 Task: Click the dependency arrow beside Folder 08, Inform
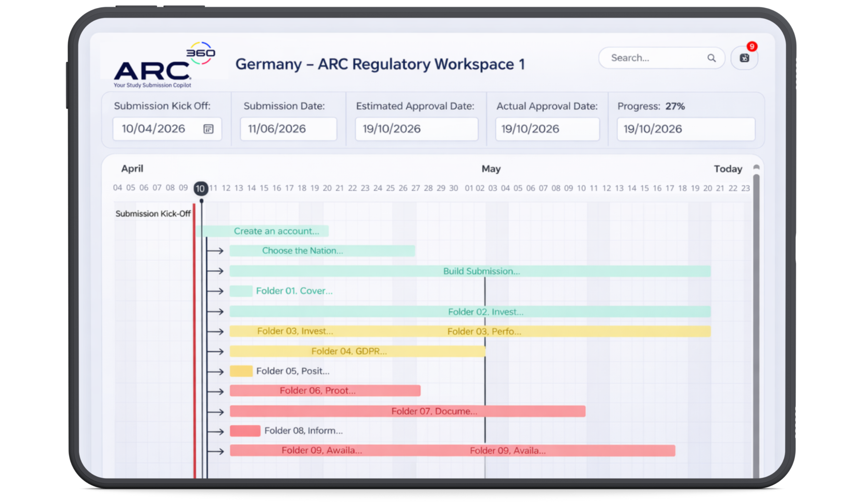[x=215, y=431]
